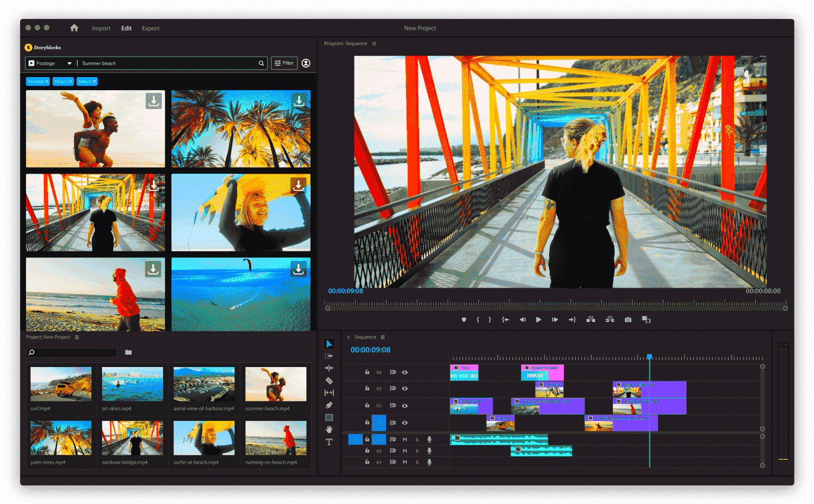
Task: Solo the A3 audio track
Action: [417, 462]
